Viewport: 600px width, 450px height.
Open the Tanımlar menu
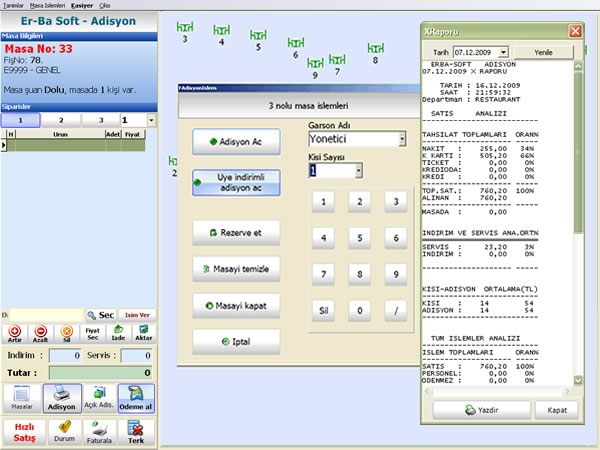pyautogui.click(x=13, y=5)
